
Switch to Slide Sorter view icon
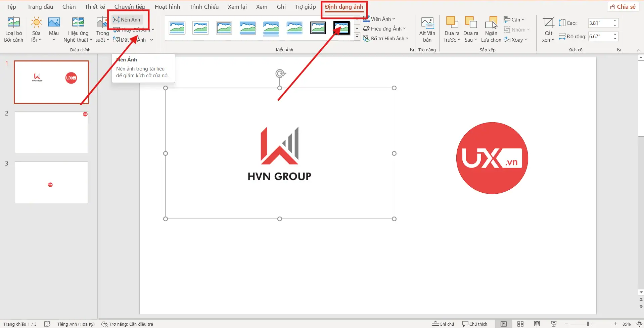tap(520, 324)
